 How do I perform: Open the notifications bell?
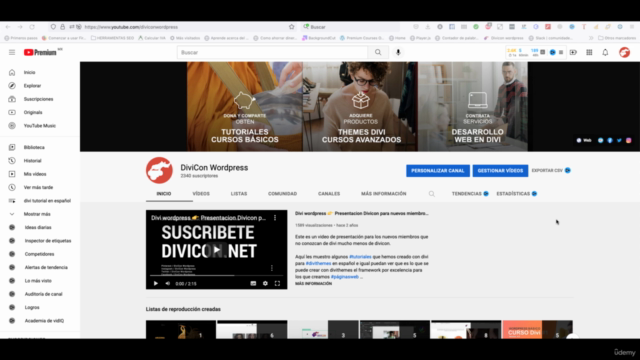pyautogui.click(x=605, y=52)
